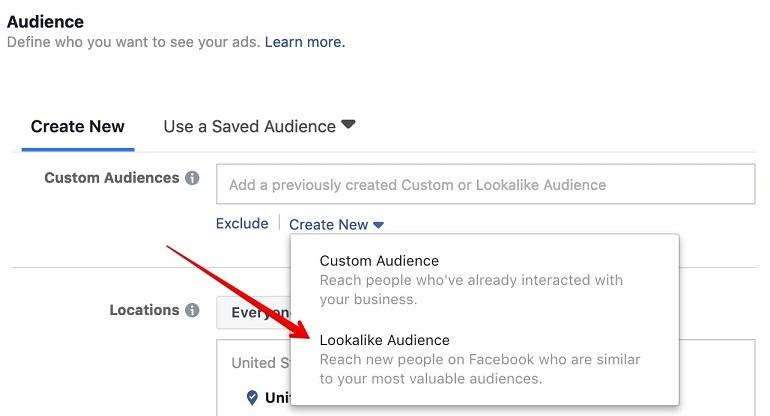Expand the Create New audience dropdown
Image resolution: width=770 pixels, height=416 pixels.
click(336, 224)
